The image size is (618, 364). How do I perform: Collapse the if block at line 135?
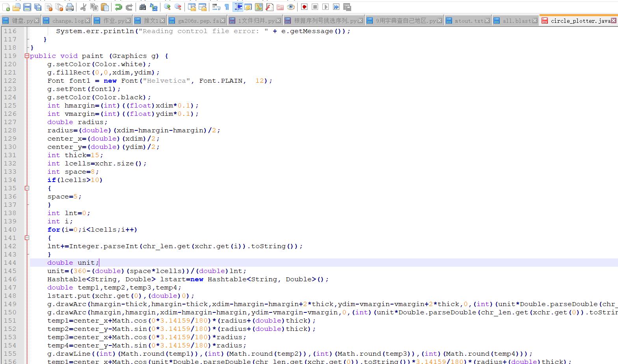pos(27,188)
